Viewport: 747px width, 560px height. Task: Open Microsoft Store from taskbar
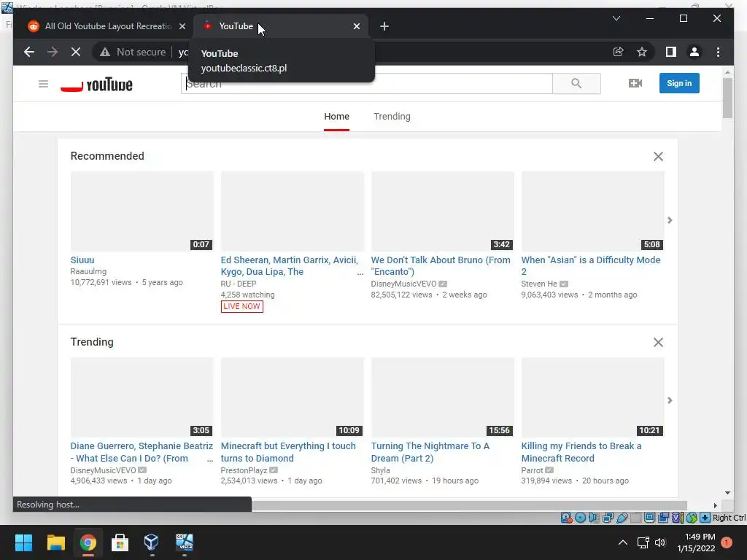point(120,542)
